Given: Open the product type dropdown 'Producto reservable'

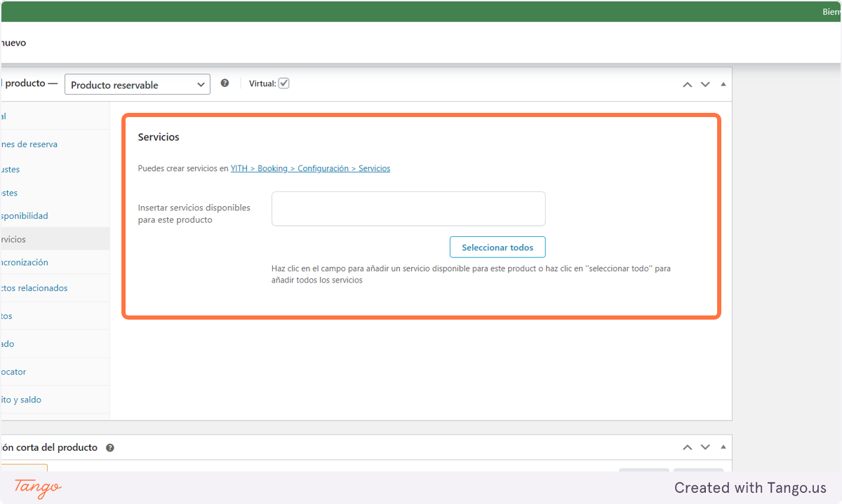Looking at the screenshot, I should pyautogui.click(x=138, y=84).
